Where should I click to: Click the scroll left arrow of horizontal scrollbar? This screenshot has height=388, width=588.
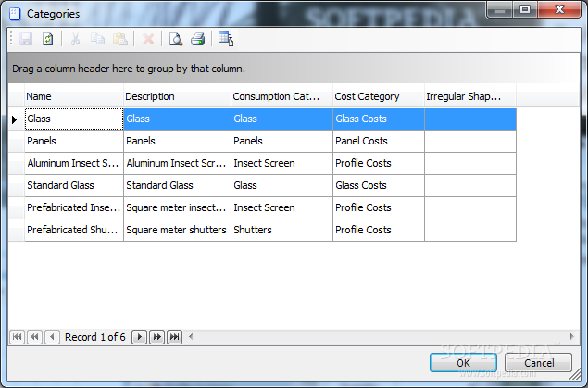(191, 337)
